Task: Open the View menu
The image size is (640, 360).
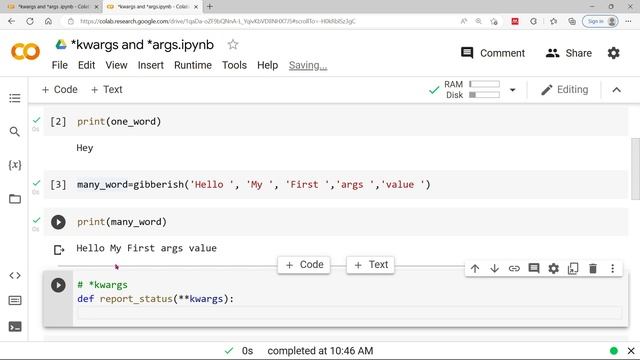Action: click(116, 65)
